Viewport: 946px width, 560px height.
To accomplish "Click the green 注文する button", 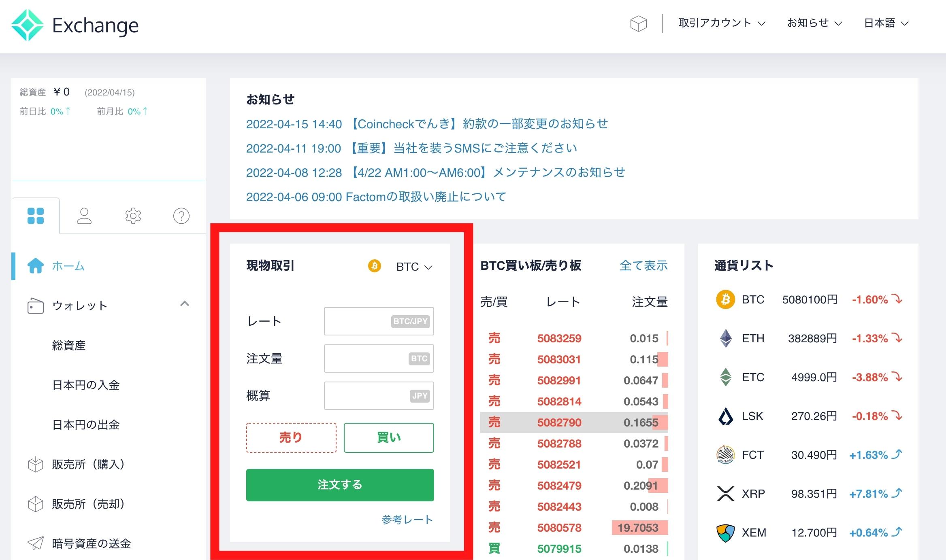I will pos(340,485).
